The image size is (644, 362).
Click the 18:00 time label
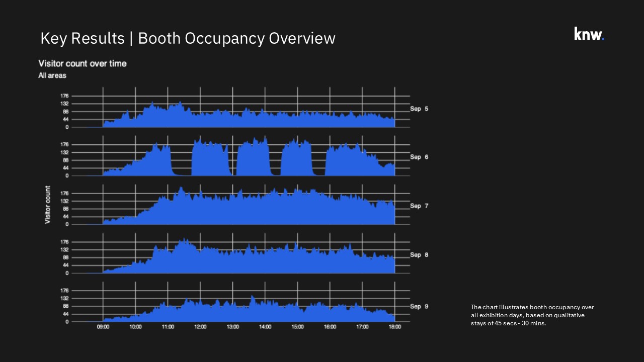395,326
